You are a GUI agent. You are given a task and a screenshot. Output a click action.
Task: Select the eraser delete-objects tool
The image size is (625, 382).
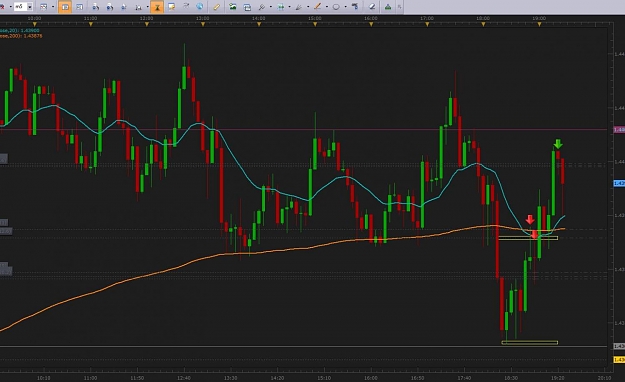point(371,7)
